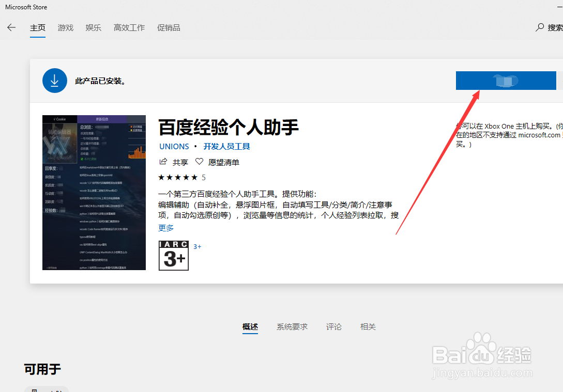
Task: Click the 搜索 search label
Action: coord(555,27)
